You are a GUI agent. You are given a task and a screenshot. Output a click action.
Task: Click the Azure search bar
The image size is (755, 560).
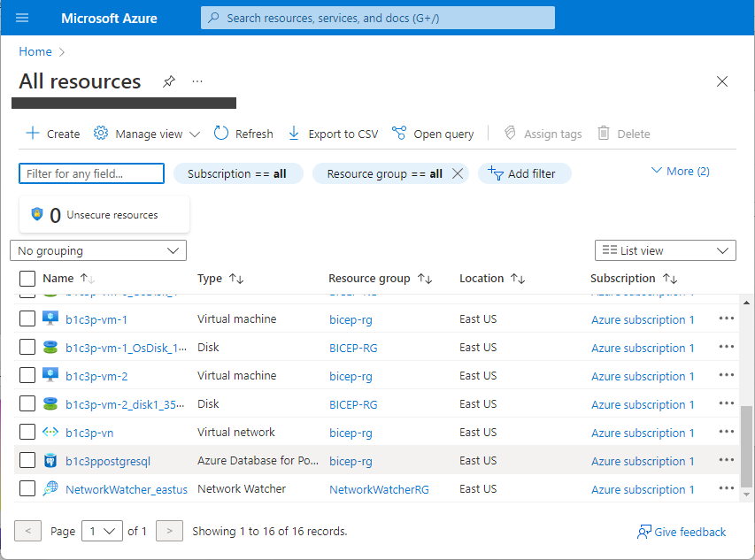pos(377,18)
